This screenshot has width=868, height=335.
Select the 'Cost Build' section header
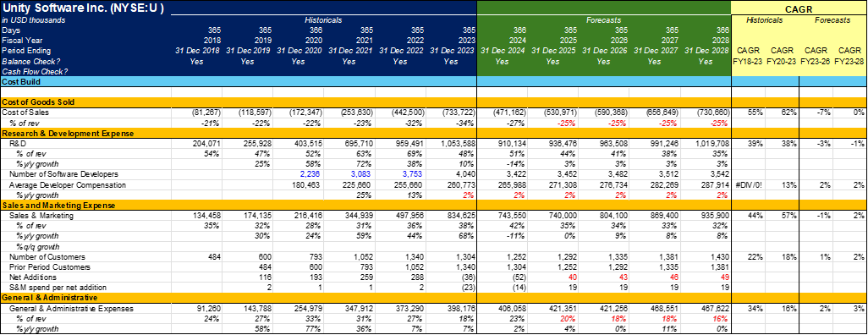pyautogui.click(x=20, y=81)
